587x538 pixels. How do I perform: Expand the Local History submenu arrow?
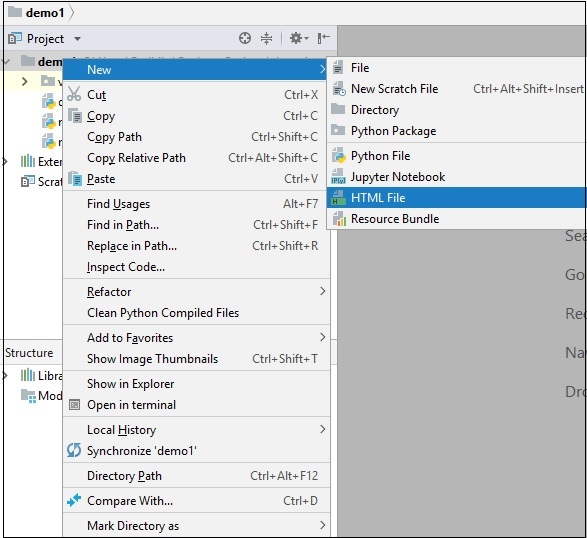tap(323, 429)
